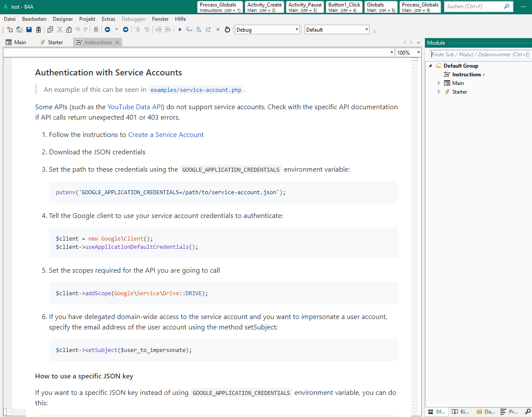Navigate forward with the blue right arrow
Image resolution: width=532 pixels, height=417 pixels.
point(126,29)
